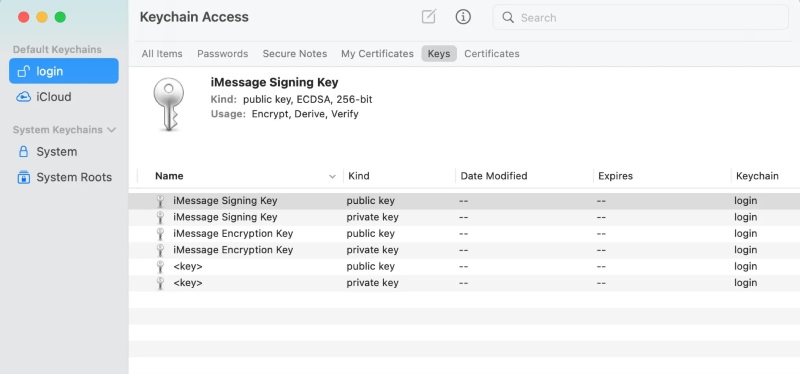Viewport: 800px width, 374px height.
Task: Select the System keychain lock icon
Action: [23, 152]
